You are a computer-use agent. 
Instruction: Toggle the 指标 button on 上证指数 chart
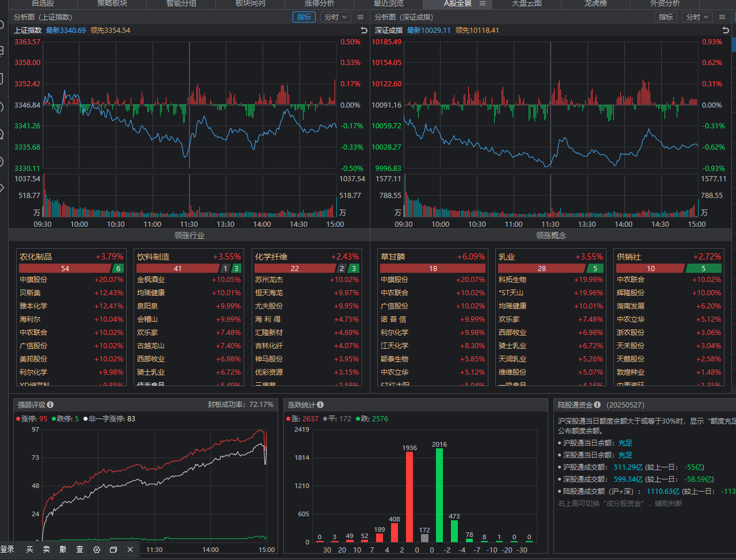[x=304, y=17]
